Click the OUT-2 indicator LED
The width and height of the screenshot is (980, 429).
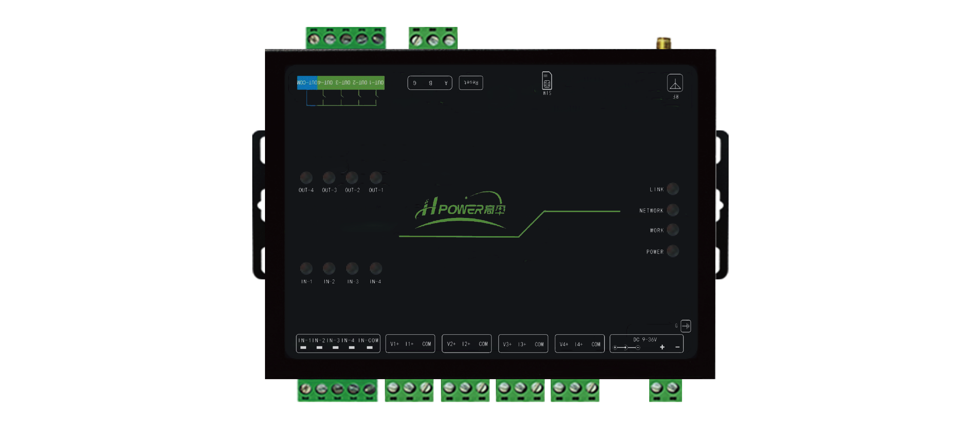pyautogui.click(x=352, y=178)
